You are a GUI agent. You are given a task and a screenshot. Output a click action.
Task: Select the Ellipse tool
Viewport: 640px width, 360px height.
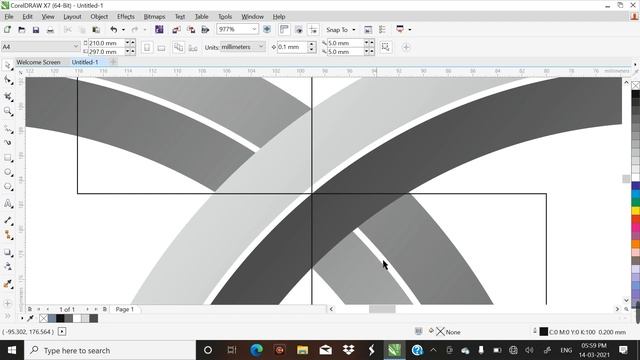click(x=8, y=172)
